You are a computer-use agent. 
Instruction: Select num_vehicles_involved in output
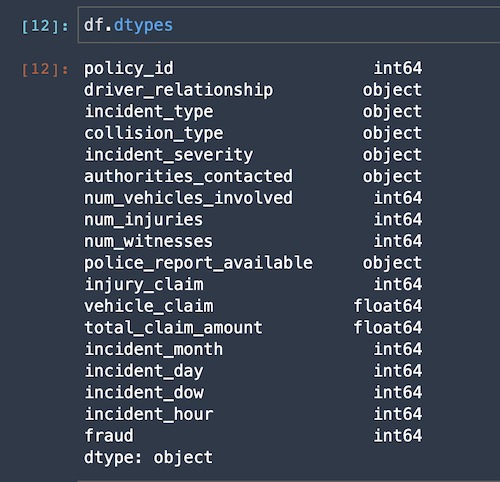[188, 198]
